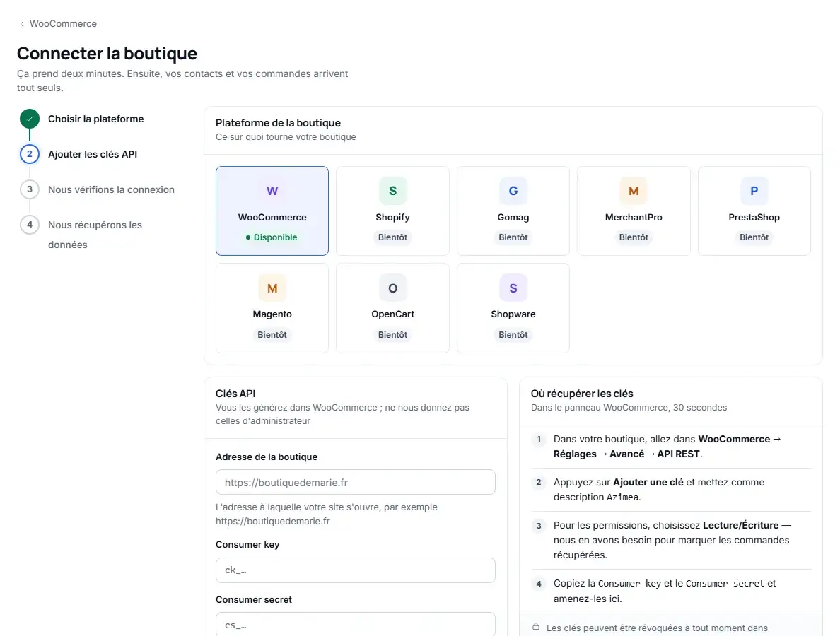The height and width of the screenshot is (636, 840).
Task: Select the Shopware platform card
Action: click(513, 308)
